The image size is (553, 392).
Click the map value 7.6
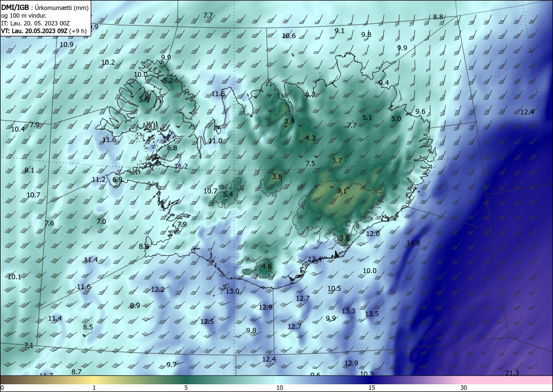click(49, 223)
